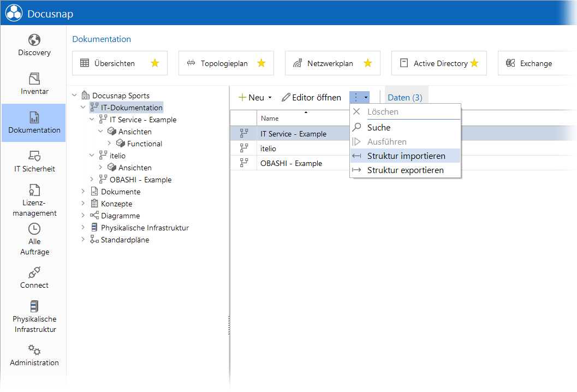Select Docusnap Sports in the tree

point(121,96)
